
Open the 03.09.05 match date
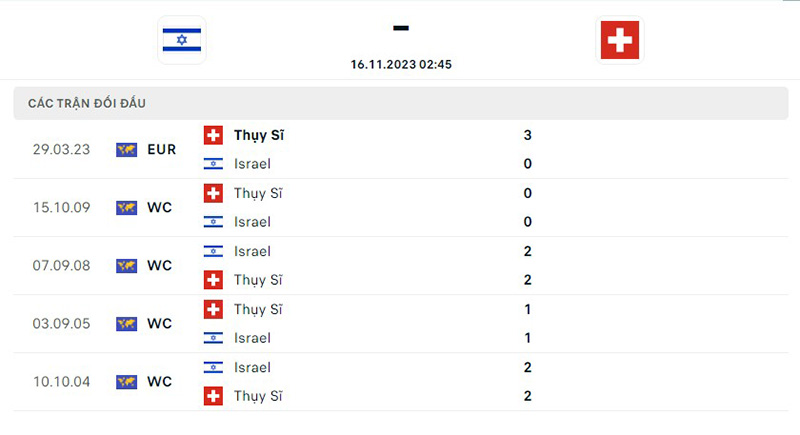point(61,324)
